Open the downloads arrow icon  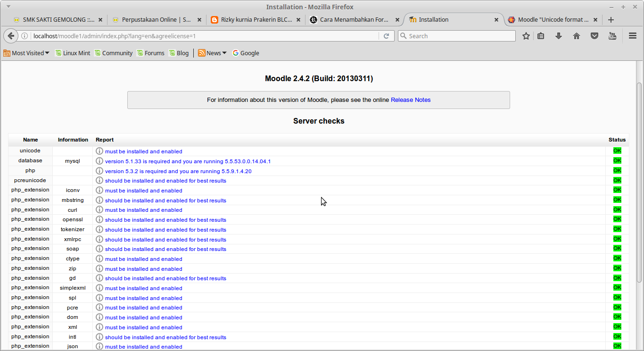click(x=559, y=36)
